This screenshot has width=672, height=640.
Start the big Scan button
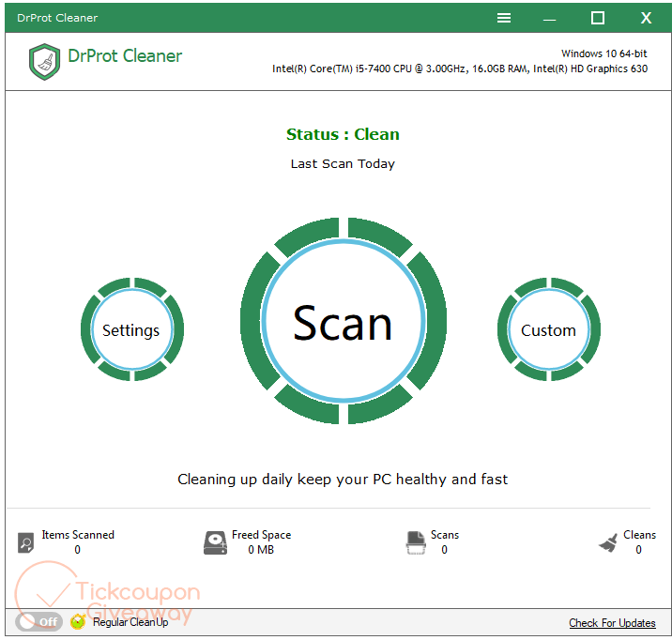pos(344,321)
